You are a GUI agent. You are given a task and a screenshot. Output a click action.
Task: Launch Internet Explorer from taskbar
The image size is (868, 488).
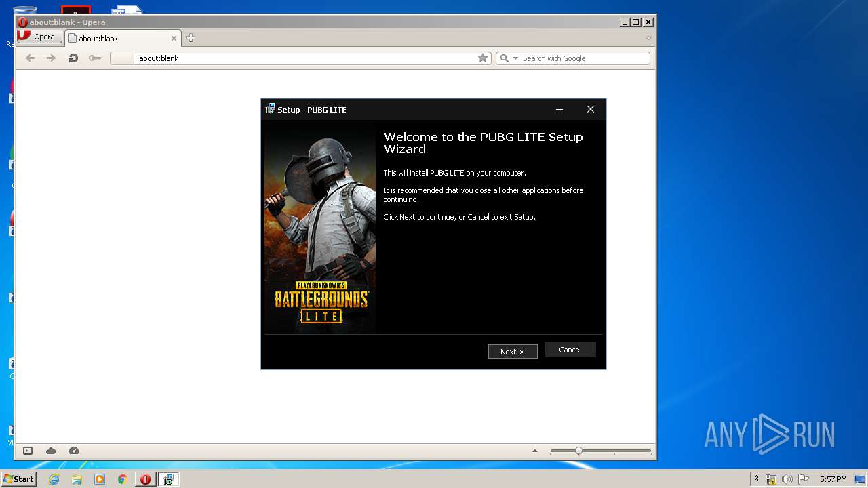pyautogui.click(x=54, y=479)
